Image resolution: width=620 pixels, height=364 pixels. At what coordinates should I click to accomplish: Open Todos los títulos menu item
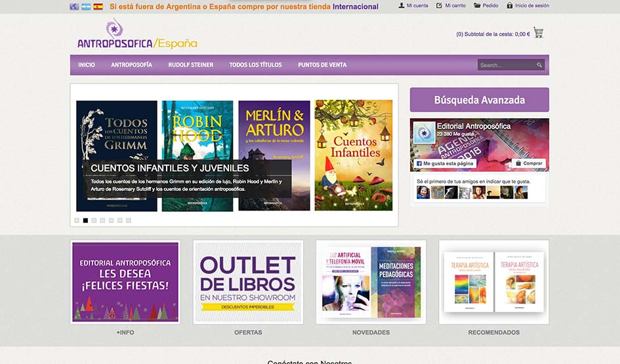coord(255,65)
